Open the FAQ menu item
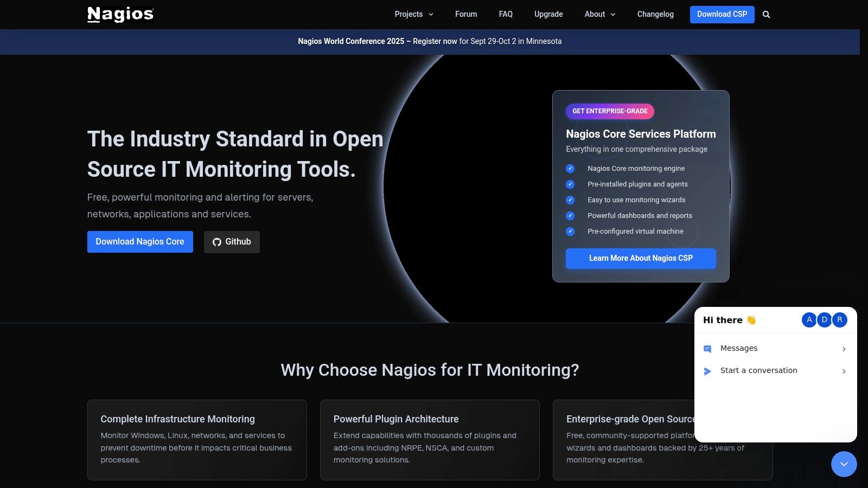Screen dimensions: 868x488 pyautogui.click(x=506, y=14)
